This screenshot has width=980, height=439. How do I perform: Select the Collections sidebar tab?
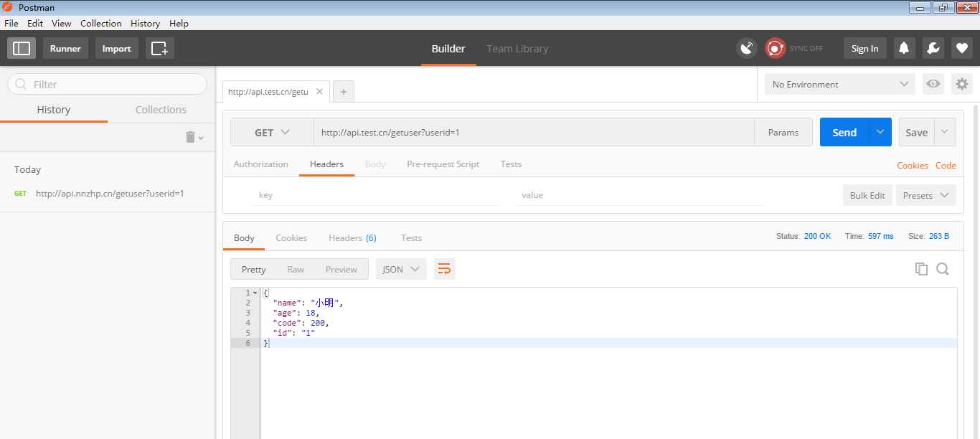pos(161,110)
